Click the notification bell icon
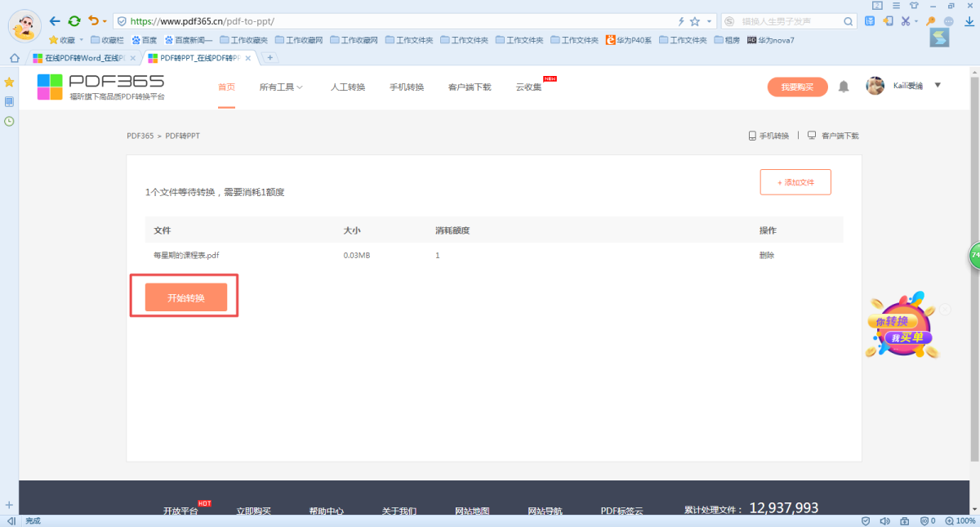This screenshot has width=980, height=527. coord(844,87)
